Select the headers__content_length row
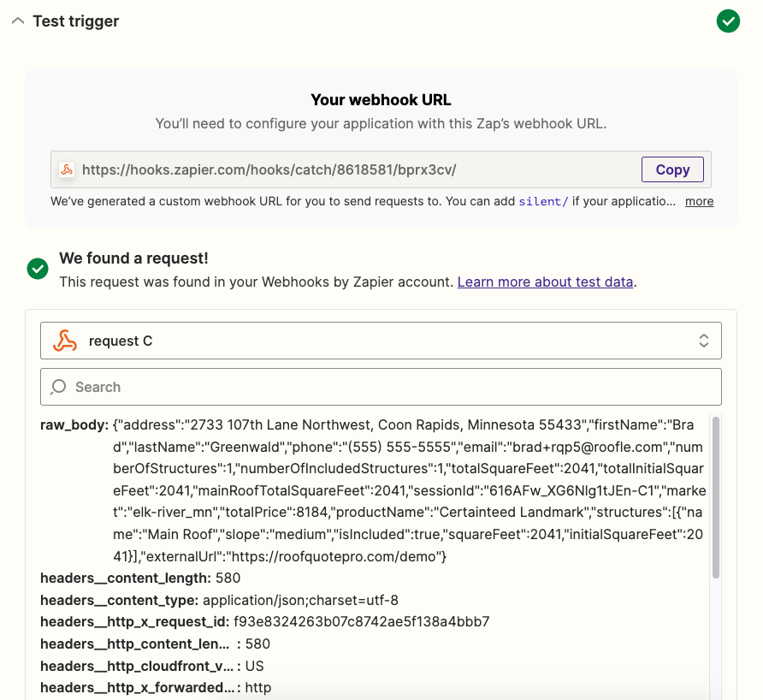 [140, 578]
